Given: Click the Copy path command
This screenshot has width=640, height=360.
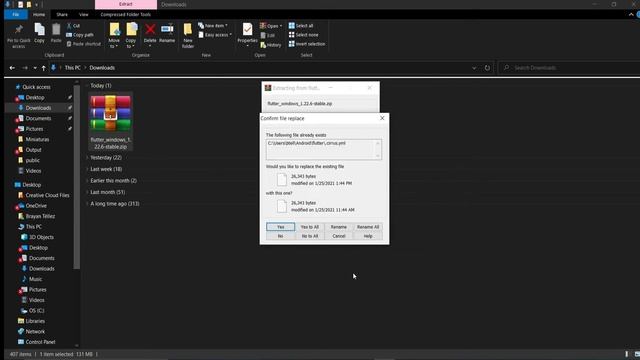Looking at the screenshot, I should pyautogui.click(x=80, y=35).
